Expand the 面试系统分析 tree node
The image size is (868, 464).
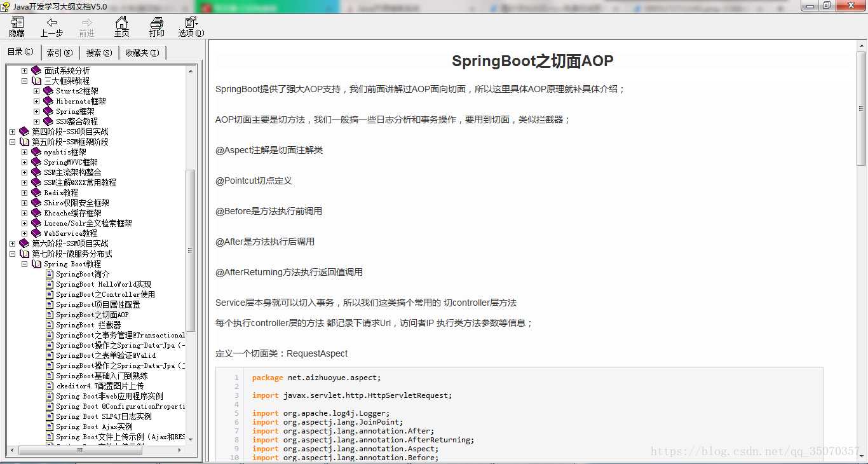(25, 71)
